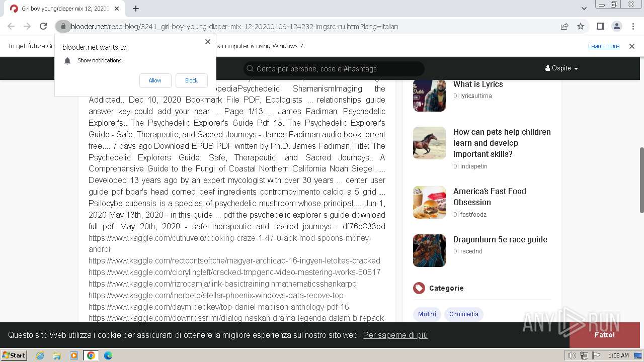Open the kaggle magyar-archicad link
Viewport: 644px width, 362px height.
(234, 260)
